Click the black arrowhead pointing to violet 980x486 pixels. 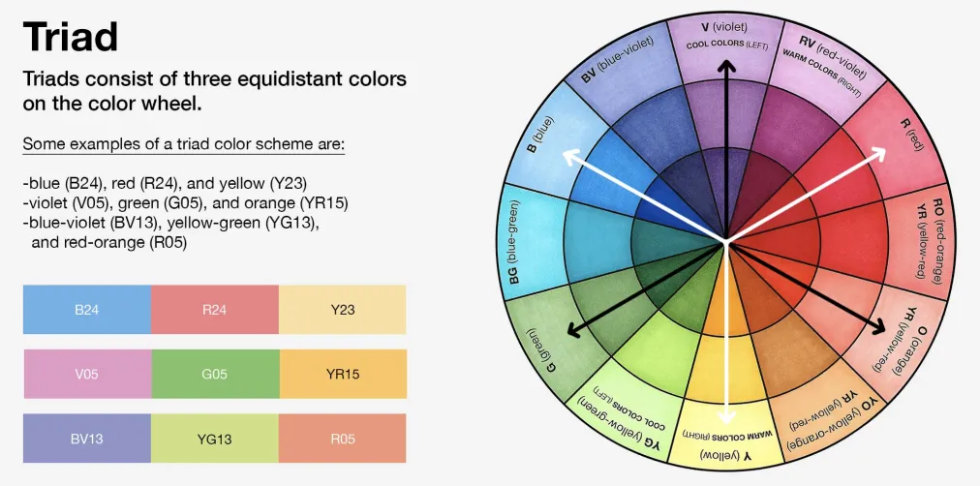click(x=725, y=66)
